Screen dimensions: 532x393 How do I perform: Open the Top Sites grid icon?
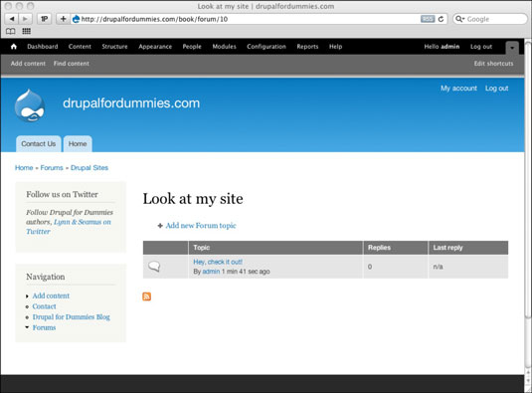pyautogui.click(x=27, y=31)
